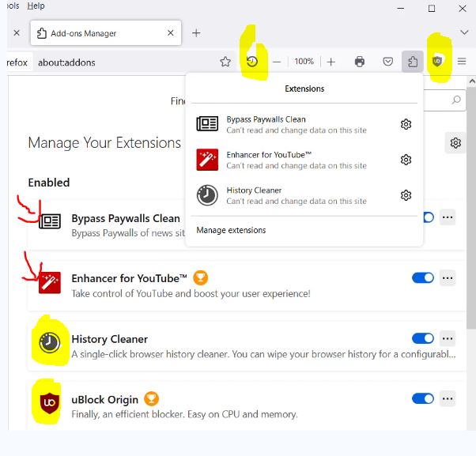Open Bypass Paywalls Clean extension details
The width and height of the screenshot is (476, 456).
126,218
